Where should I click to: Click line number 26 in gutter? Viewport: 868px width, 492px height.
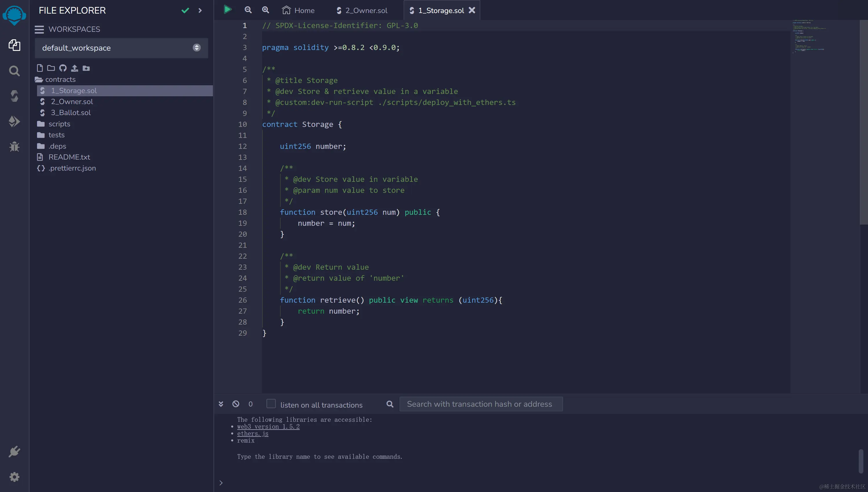[242, 300]
